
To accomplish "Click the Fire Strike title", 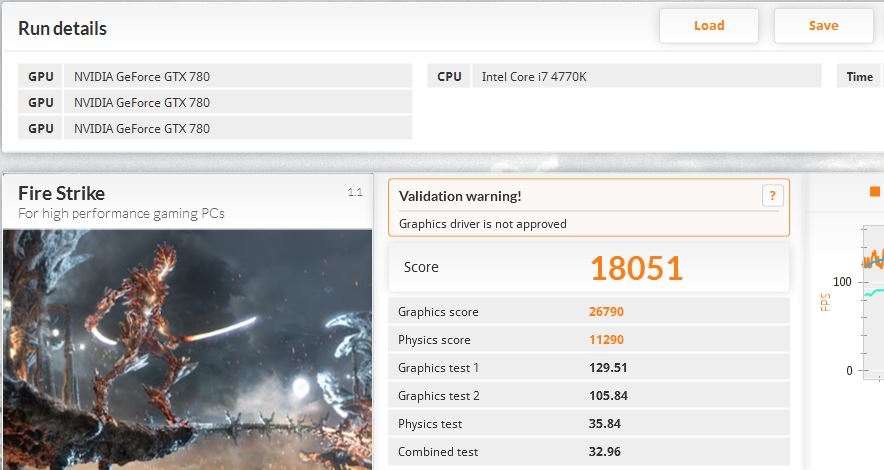I will (x=61, y=193).
